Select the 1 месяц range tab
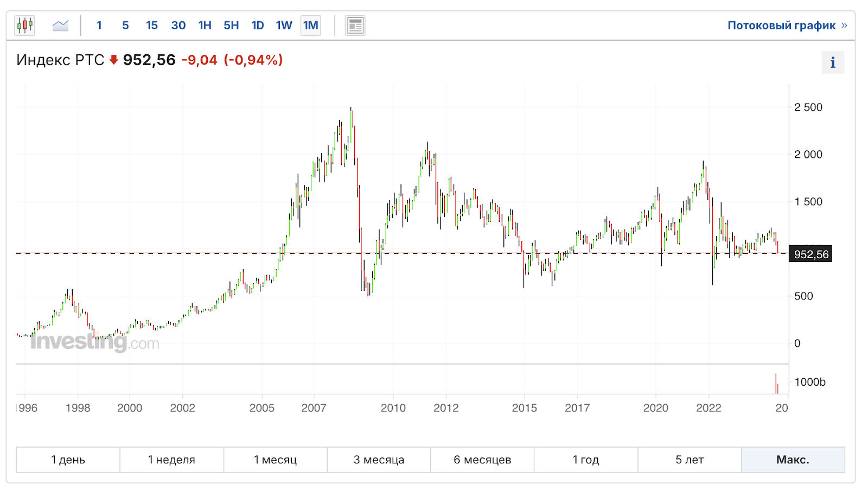Image resolution: width=868 pixels, height=491 pixels. coord(275,460)
